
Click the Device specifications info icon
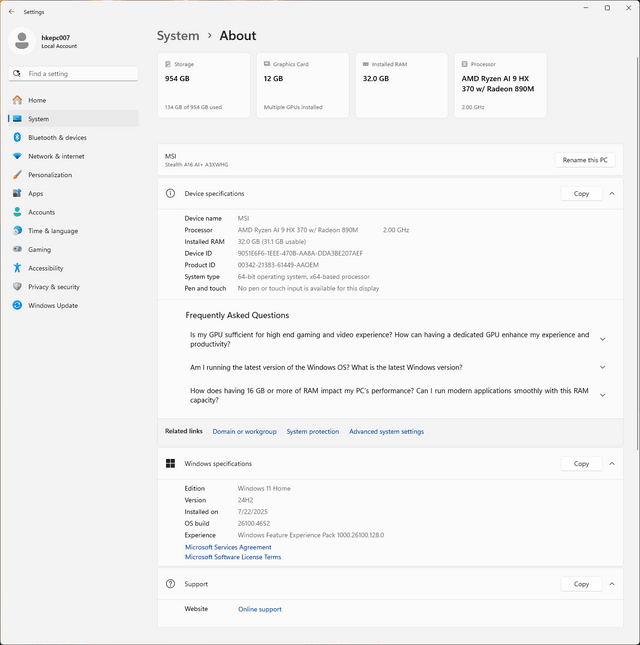(x=170, y=193)
